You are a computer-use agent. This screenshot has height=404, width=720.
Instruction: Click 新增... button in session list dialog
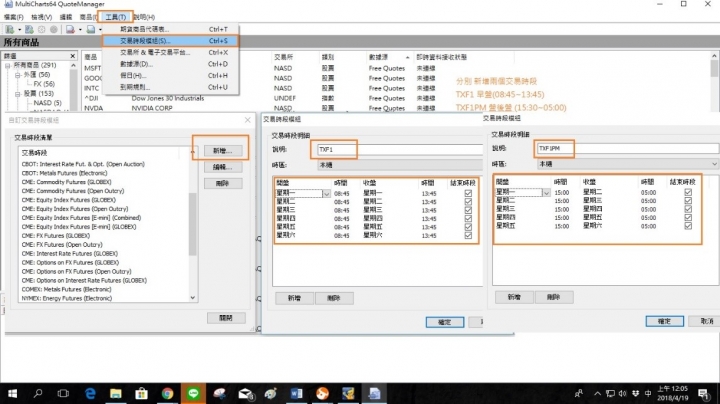[223, 151]
